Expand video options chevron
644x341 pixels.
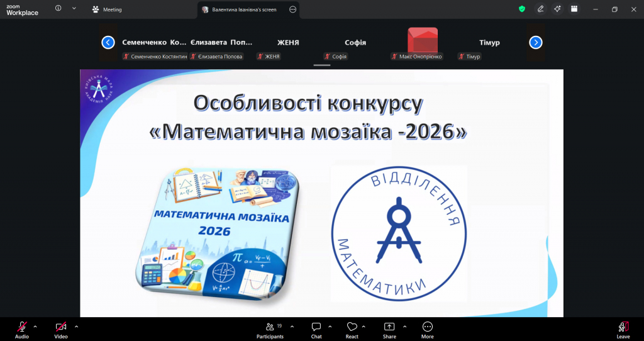click(x=76, y=327)
